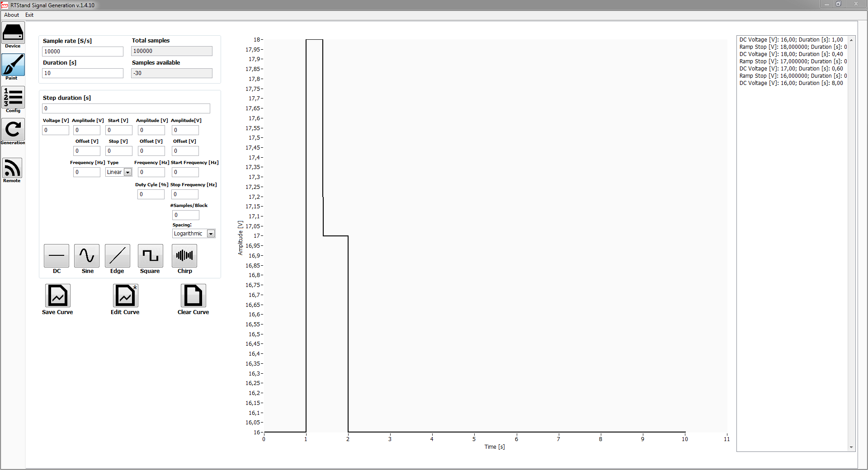This screenshot has height=470, width=868.
Task: Open the Remote sidebar icon
Action: [12, 168]
